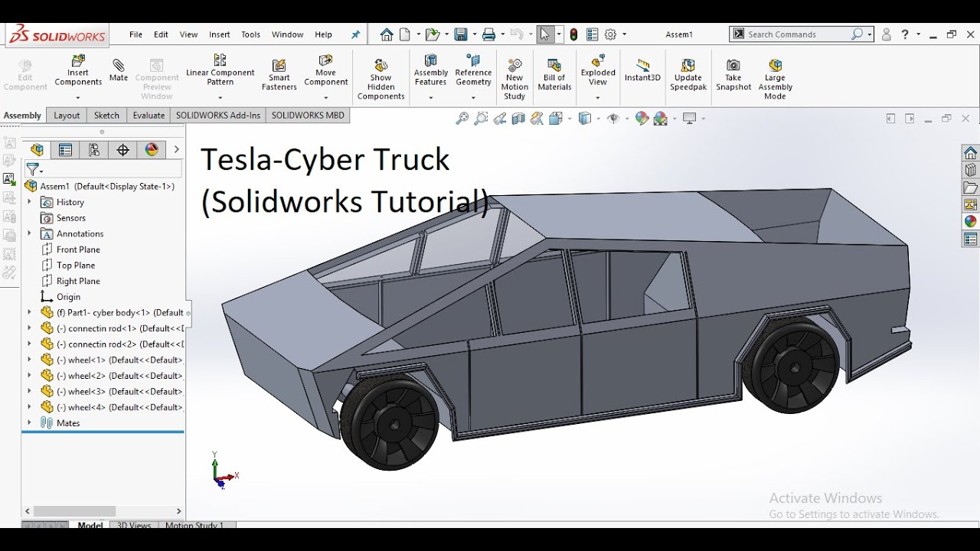Switch to the Sketch tab
This screenshot has height=551, width=980.
pos(106,116)
